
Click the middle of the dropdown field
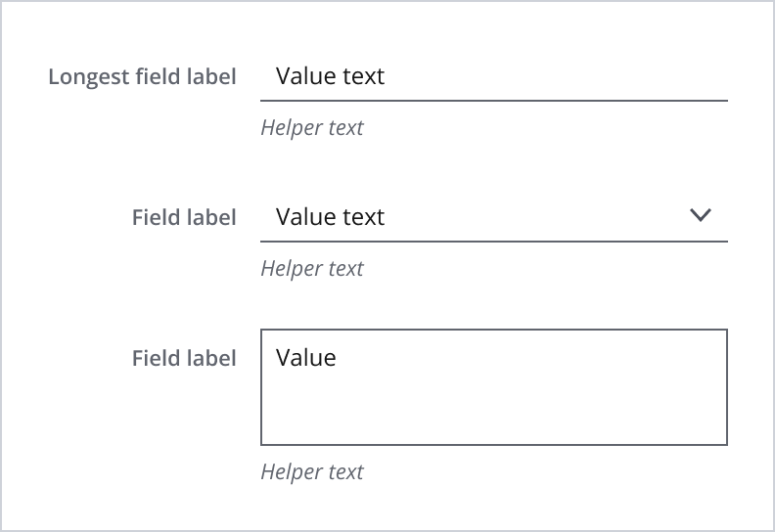pos(493,217)
